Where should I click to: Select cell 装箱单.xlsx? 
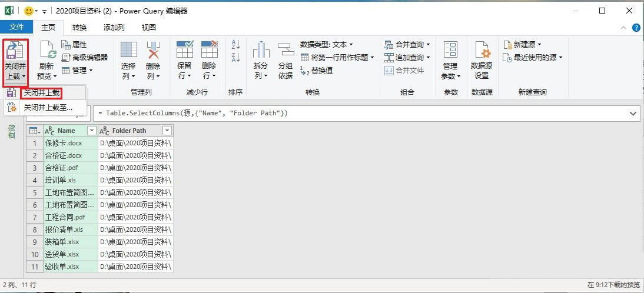(x=71, y=242)
